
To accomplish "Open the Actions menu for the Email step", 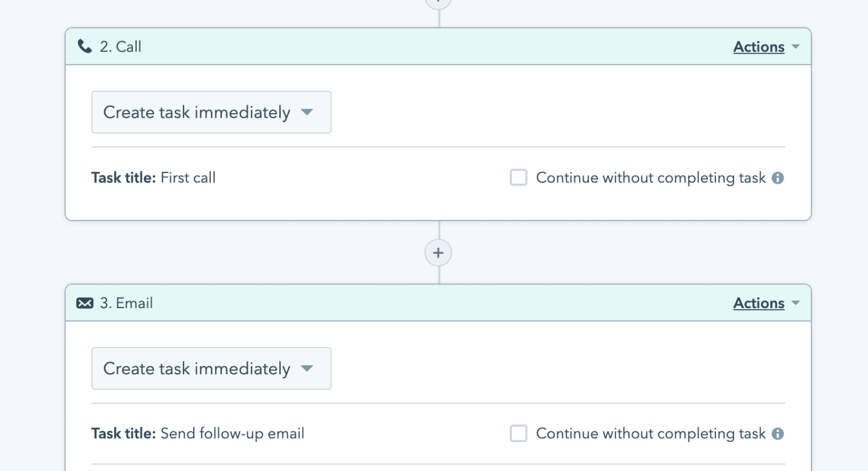I will pos(758,304).
